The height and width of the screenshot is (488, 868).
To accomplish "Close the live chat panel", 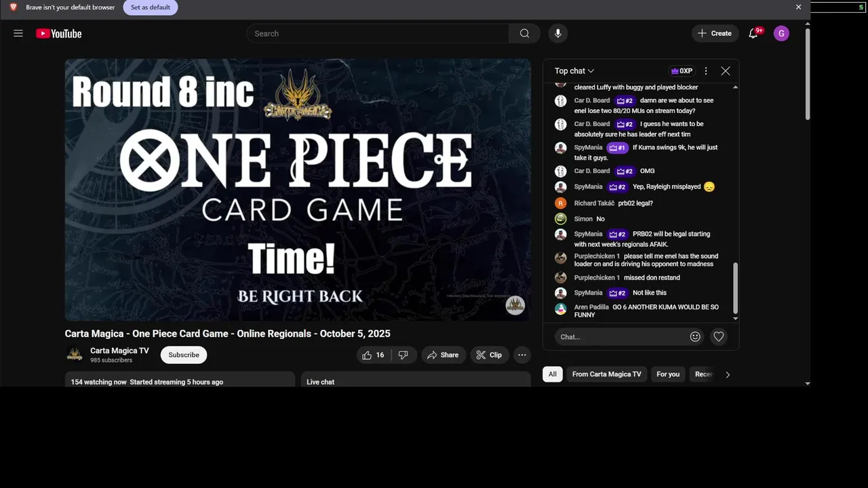I will (726, 70).
